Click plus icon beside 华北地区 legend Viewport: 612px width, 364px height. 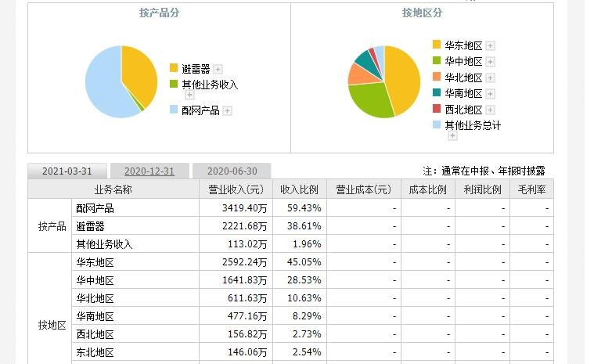point(490,77)
